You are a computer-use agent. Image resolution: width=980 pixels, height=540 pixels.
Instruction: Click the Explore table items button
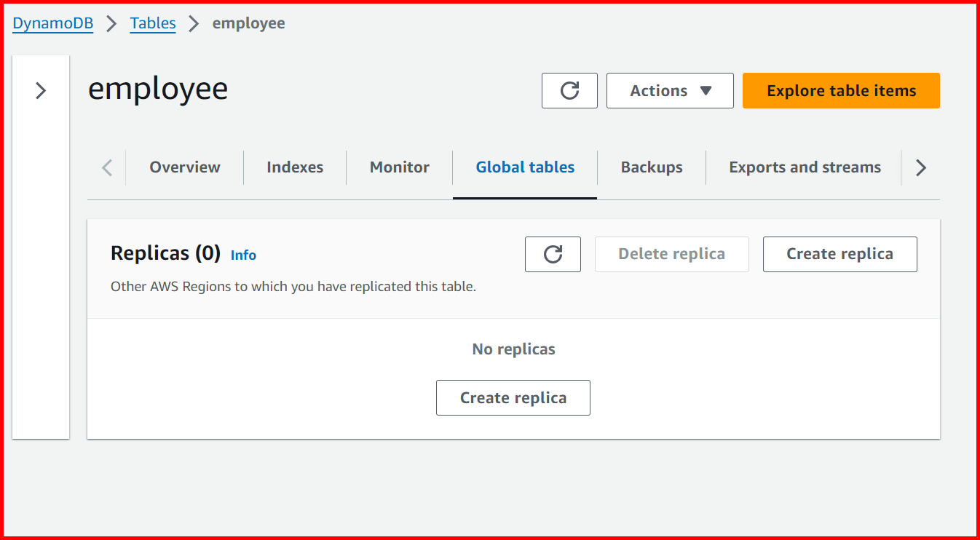(x=840, y=90)
